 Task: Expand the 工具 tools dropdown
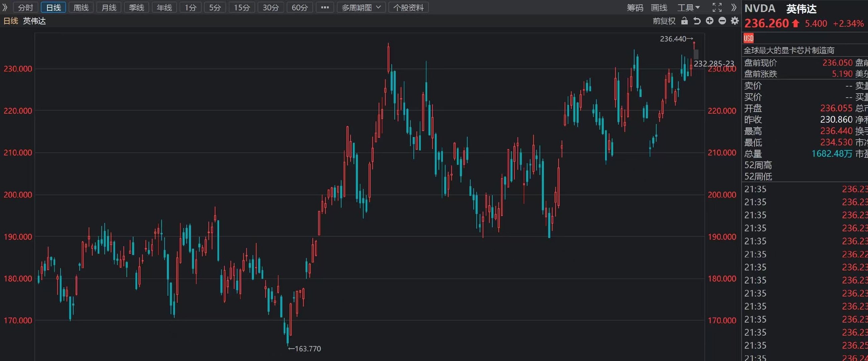click(688, 7)
